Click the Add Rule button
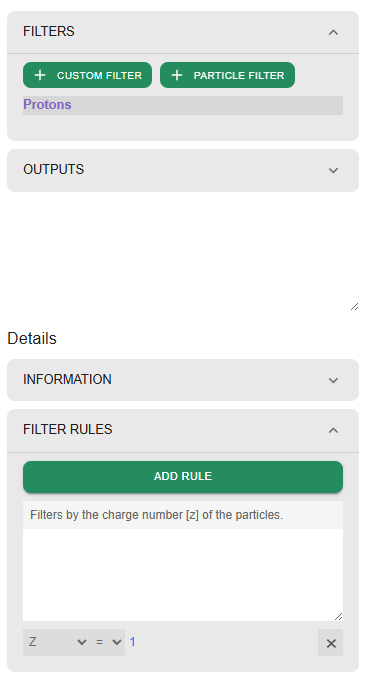This screenshot has height=677, width=367. point(183,477)
